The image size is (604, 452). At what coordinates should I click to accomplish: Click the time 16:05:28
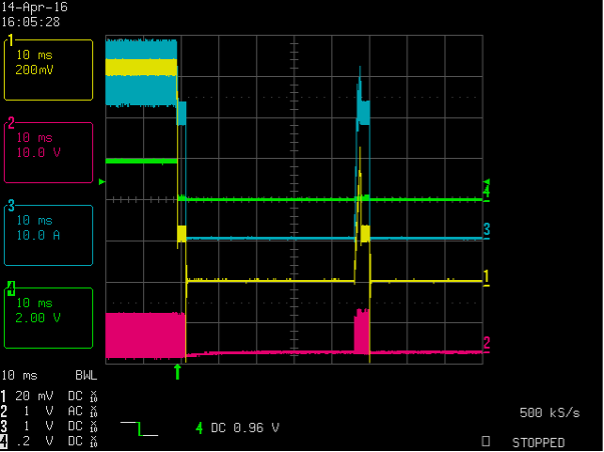[31, 22]
